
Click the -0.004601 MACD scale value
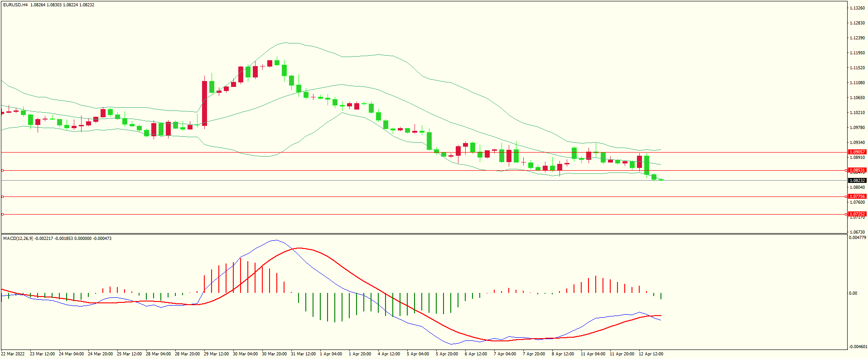point(858,347)
